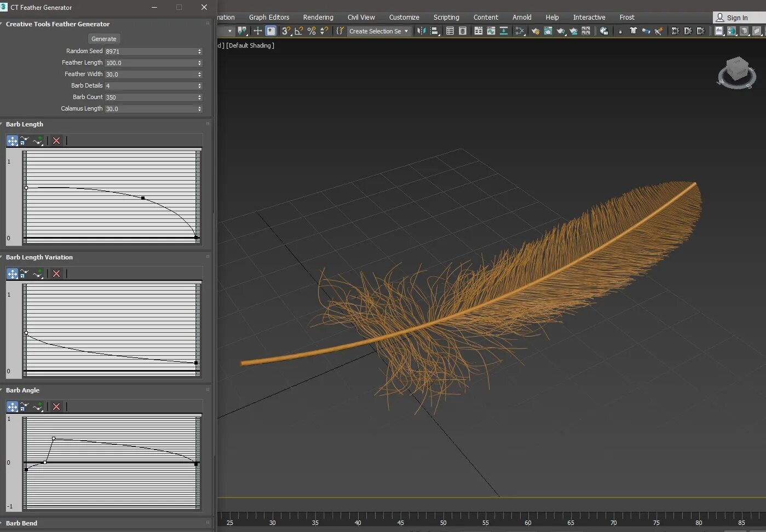
Task: Choose Insert Point tool in Barb Angle toolbar
Action: tap(37, 407)
